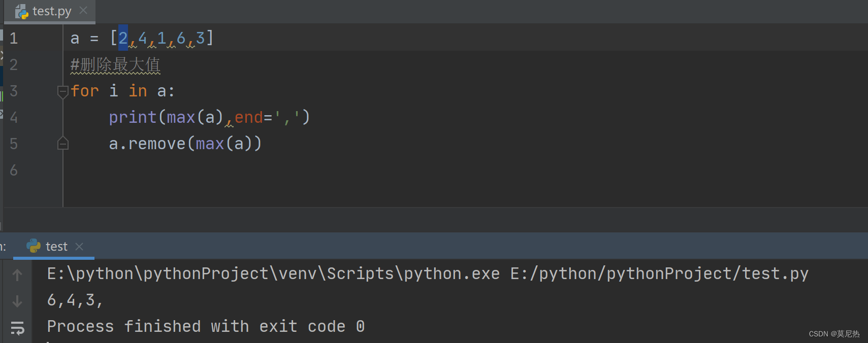The height and width of the screenshot is (343, 868).
Task: Switch to the test run tab
Action: 56,247
